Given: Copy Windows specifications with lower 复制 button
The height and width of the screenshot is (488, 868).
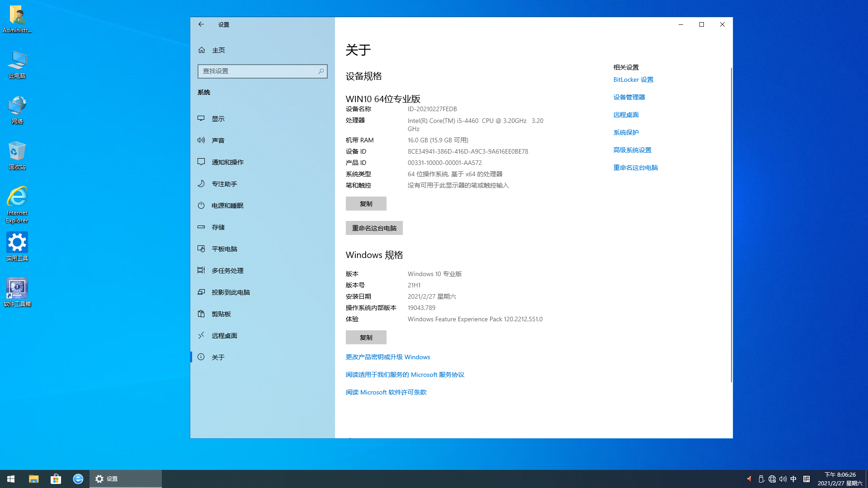Looking at the screenshot, I should pos(366,338).
